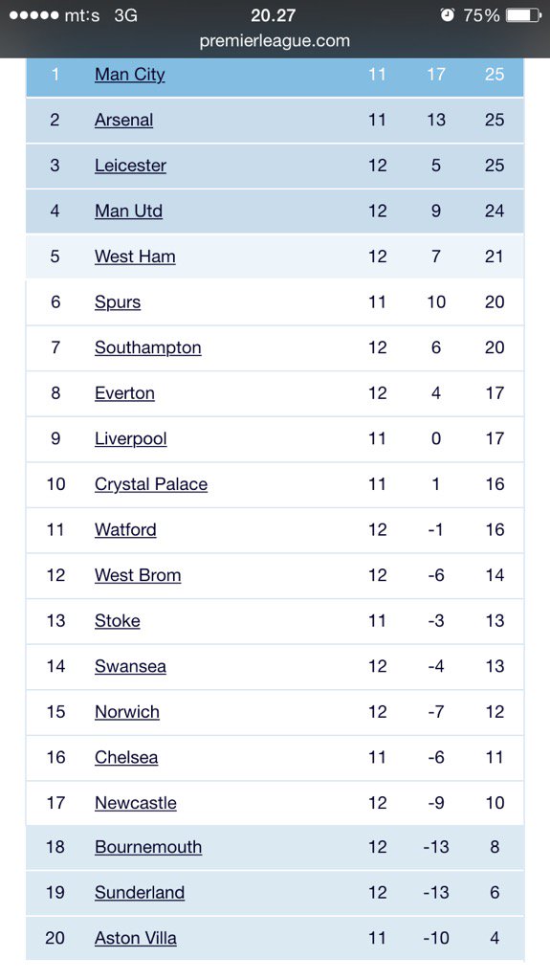Image resolution: width=550 pixels, height=980 pixels.
Task: Open the West Brom team link
Action: (138, 575)
